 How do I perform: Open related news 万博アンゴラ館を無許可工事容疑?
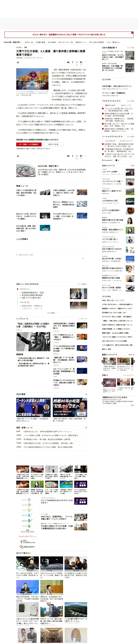point(26,193)
